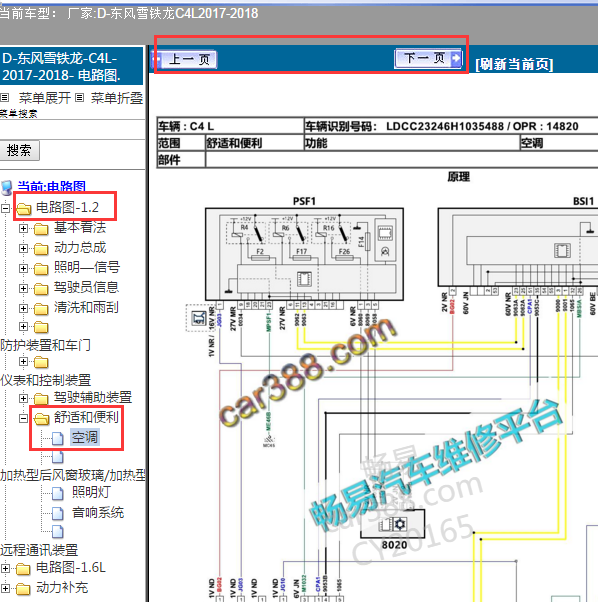
Task: Open the 空调 circuit diagram page
Action: [85, 437]
